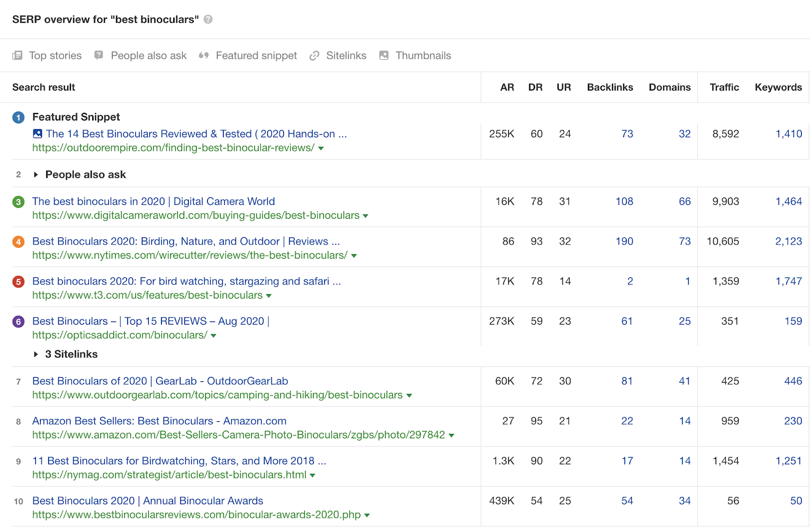Open '11 Best Binoculars for Birdwatching' result
This screenshot has width=810, height=532.
click(179, 461)
